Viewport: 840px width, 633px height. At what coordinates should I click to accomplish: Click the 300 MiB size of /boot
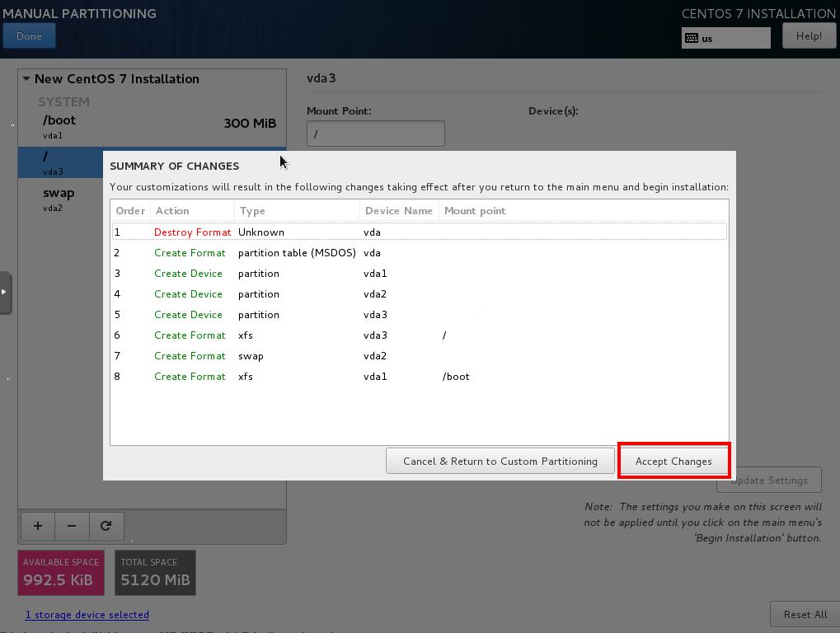(x=250, y=123)
